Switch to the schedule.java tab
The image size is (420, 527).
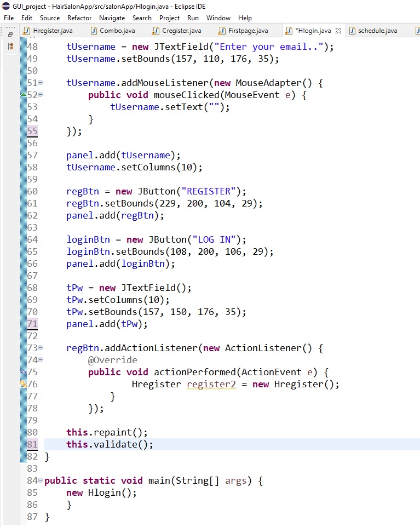373,31
